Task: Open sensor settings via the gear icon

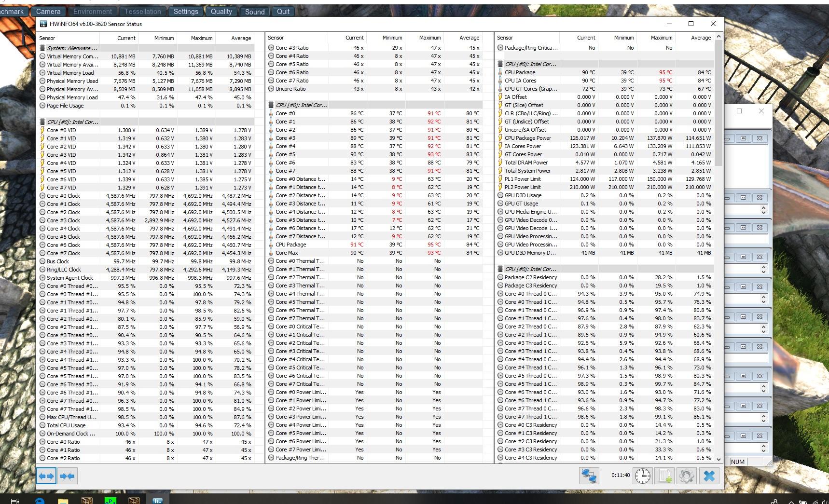Action: [686, 476]
